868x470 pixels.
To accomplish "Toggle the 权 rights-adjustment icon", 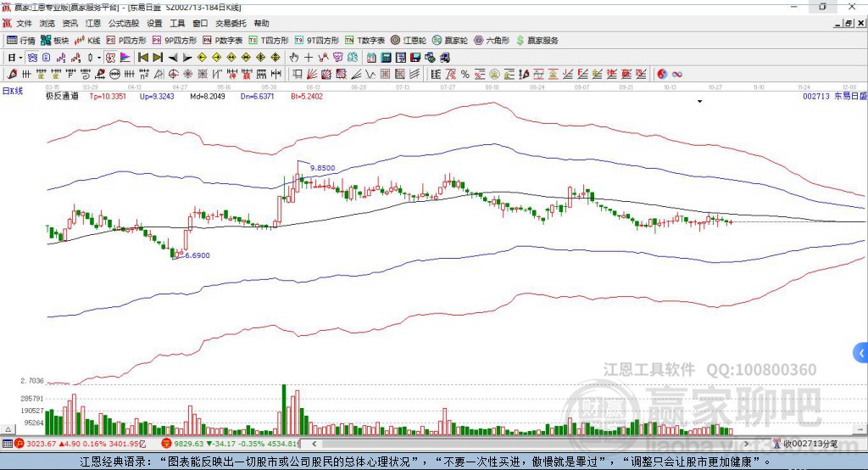I will pos(110,58).
